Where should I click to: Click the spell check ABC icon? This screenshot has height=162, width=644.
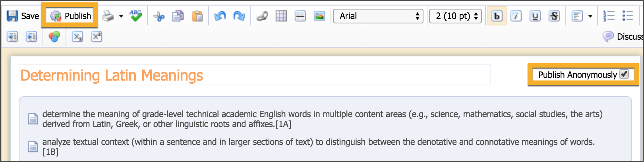(x=136, y=16)
